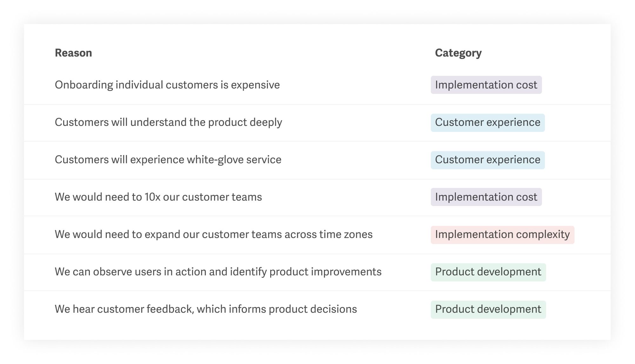Click the Implementation cost tag for onboarding row
Screen dimensions: 635x364
(x=486, y=85)
